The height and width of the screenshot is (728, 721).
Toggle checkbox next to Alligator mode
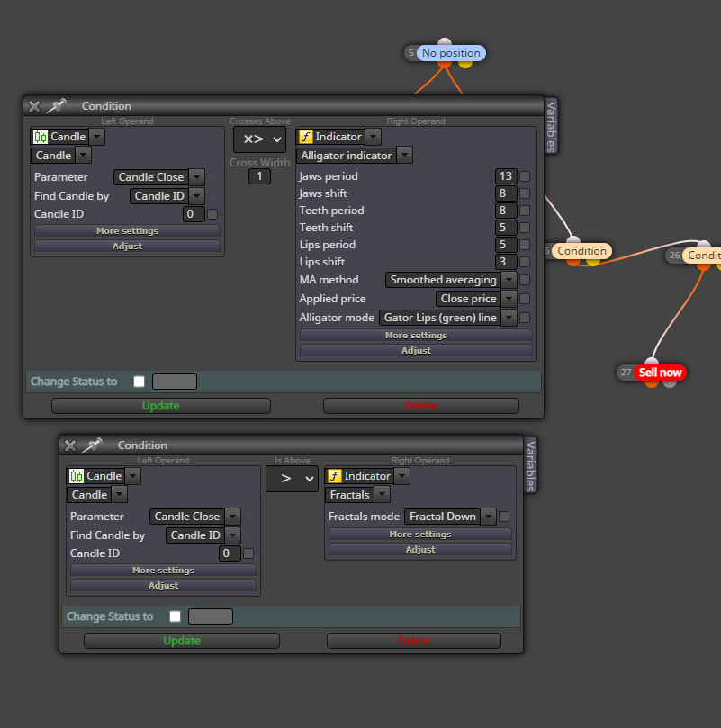(525, 318)
